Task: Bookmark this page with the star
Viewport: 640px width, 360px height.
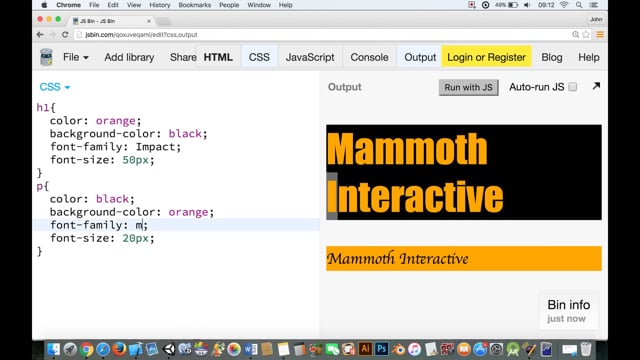Action: 586,35
